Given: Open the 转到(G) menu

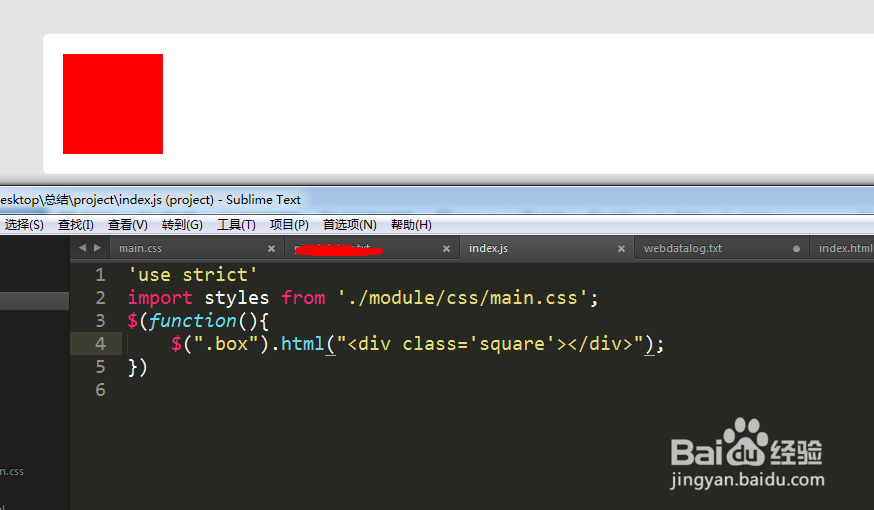Looking at the screenshot, I should (x=182, y=225).
